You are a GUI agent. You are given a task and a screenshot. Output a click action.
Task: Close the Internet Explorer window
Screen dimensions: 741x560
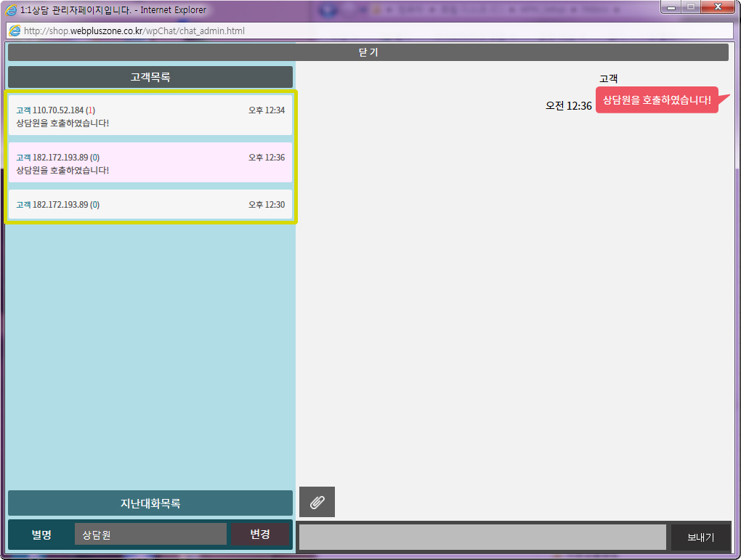coord(717,7)
